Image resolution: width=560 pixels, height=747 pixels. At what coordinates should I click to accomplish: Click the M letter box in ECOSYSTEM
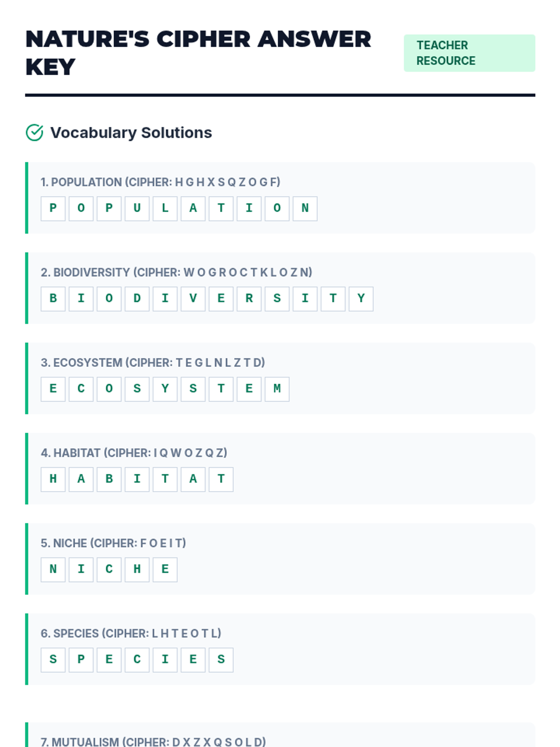click(277, 389)
